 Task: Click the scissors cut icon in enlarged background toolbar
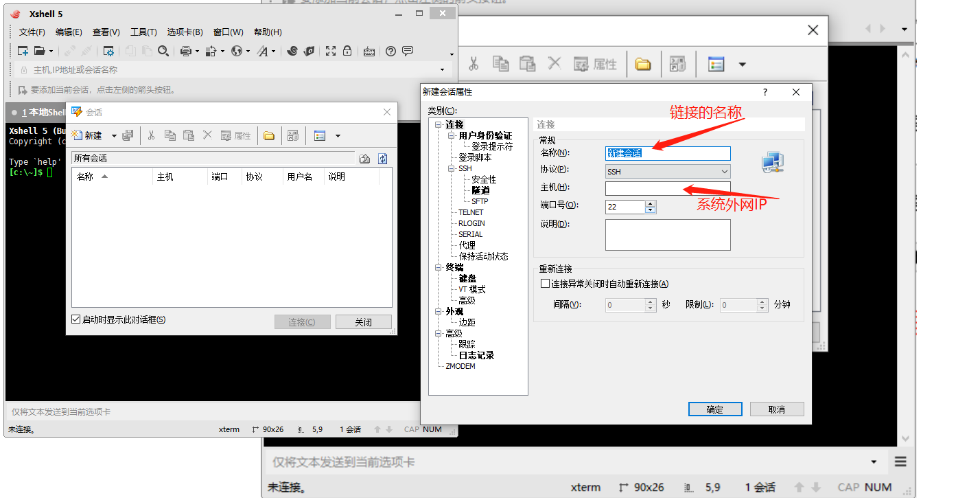pyautogui.click(x=474, y=64)
